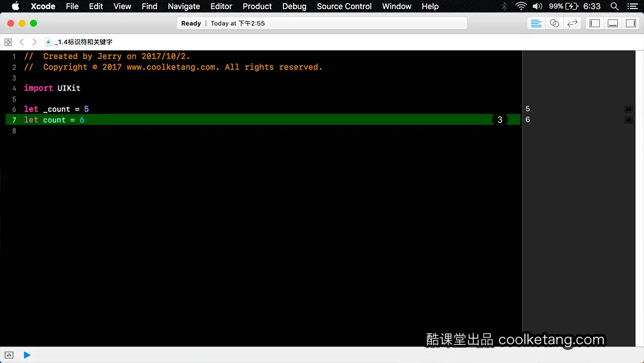
Task: Toggle the Navigator left panel
Action: pyautogui.click(x=595, y=23)
